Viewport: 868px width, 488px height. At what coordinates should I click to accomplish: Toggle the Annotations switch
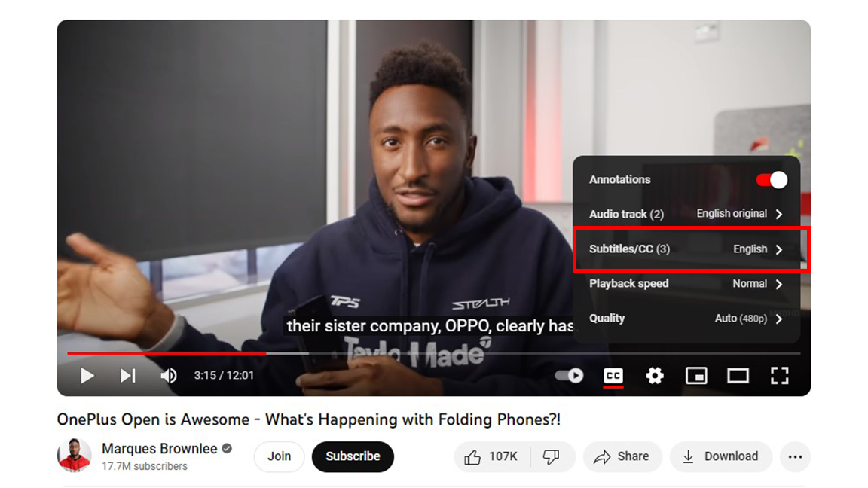coord(772,180)
